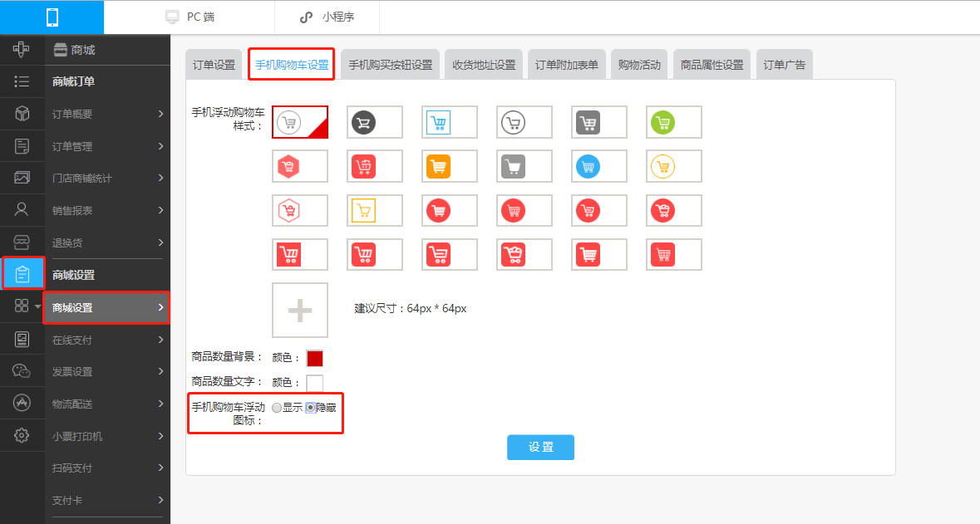Pick the white circle dark-outline cart style
This screenshot has height=524, width=980.
(524, 122)
